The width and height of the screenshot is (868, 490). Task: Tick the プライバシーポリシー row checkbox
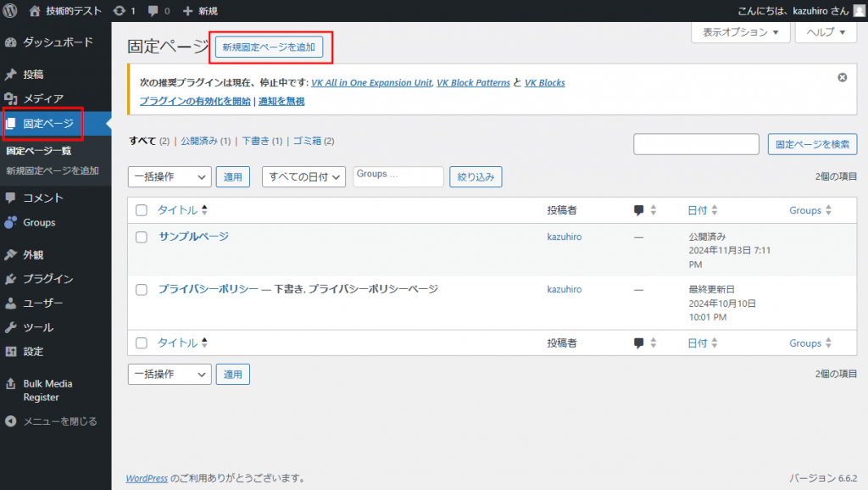(x=142, y=290)
